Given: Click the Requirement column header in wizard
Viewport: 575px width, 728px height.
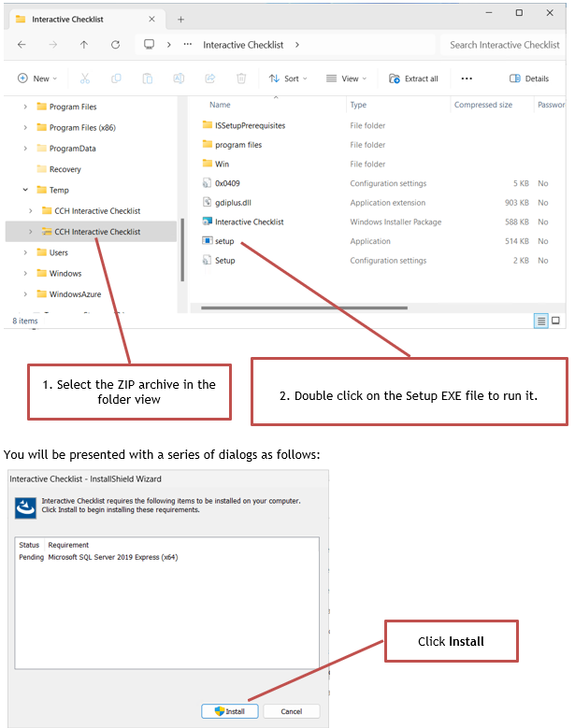Looking at the screenshot, I should [68, 545].
